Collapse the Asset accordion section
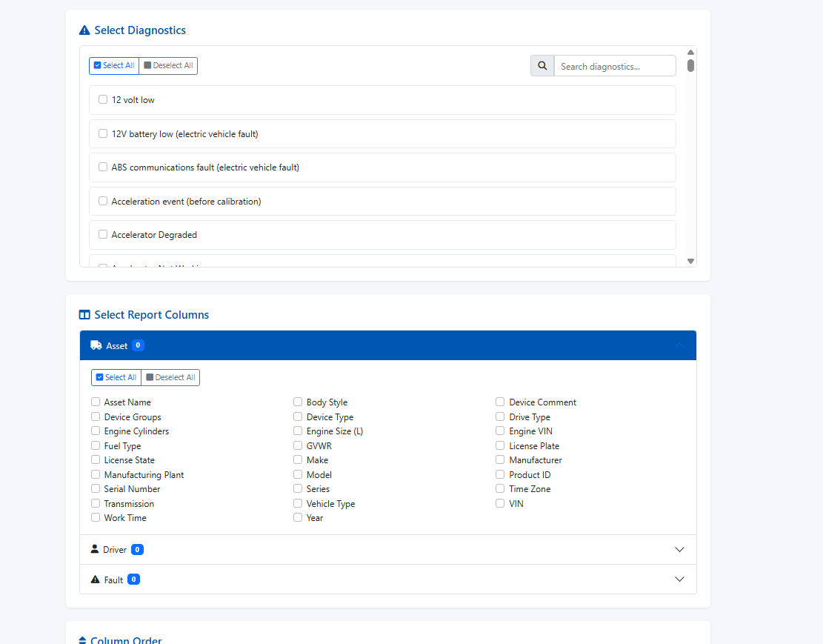This screenshot has width=823, height=644. [x=679, y=345]
